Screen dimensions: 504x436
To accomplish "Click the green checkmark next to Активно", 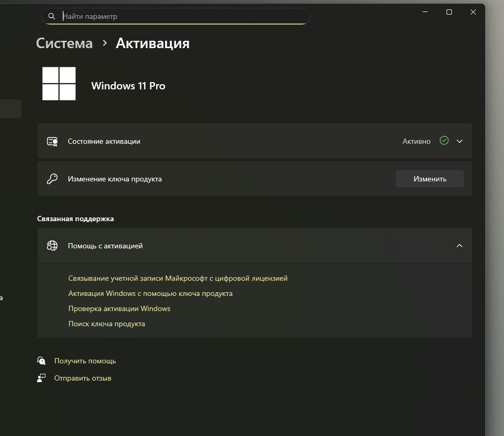I will click(444, 141).
